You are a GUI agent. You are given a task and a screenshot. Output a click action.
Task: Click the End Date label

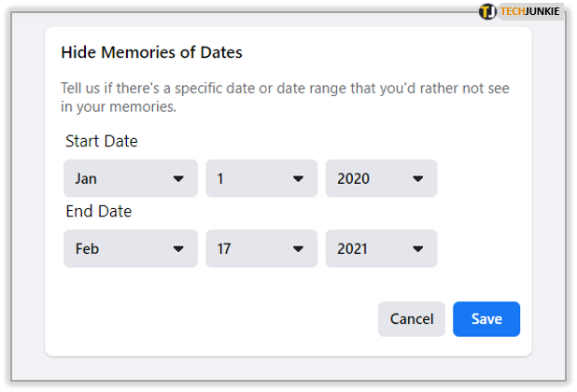(x=99, y=212)
